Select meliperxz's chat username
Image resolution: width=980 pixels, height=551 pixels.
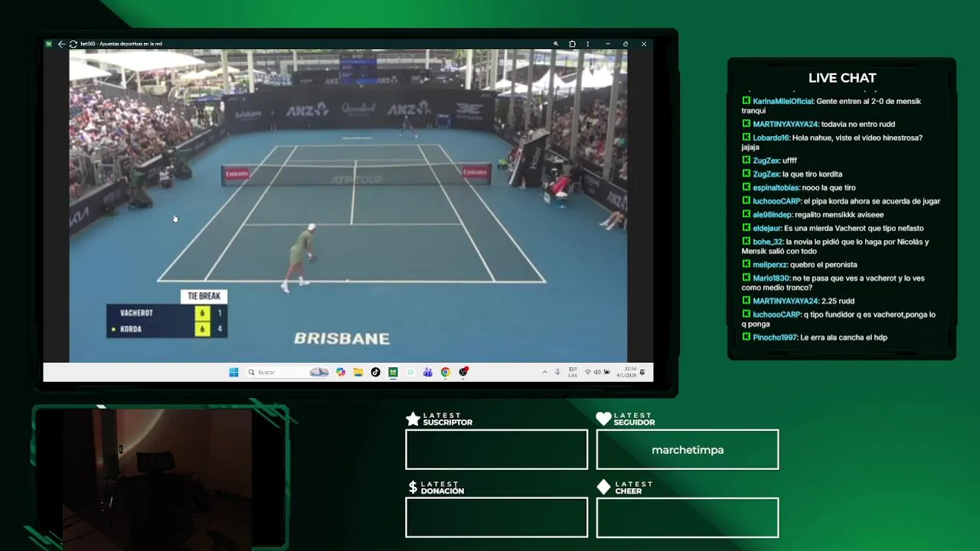[x=770, y=265]
